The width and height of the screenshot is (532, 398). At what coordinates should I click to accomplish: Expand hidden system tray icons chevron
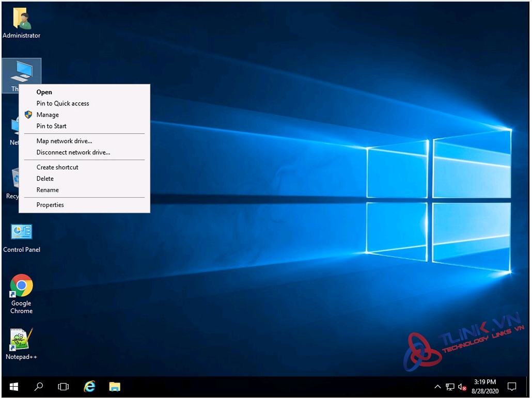[x=437, y=387]
